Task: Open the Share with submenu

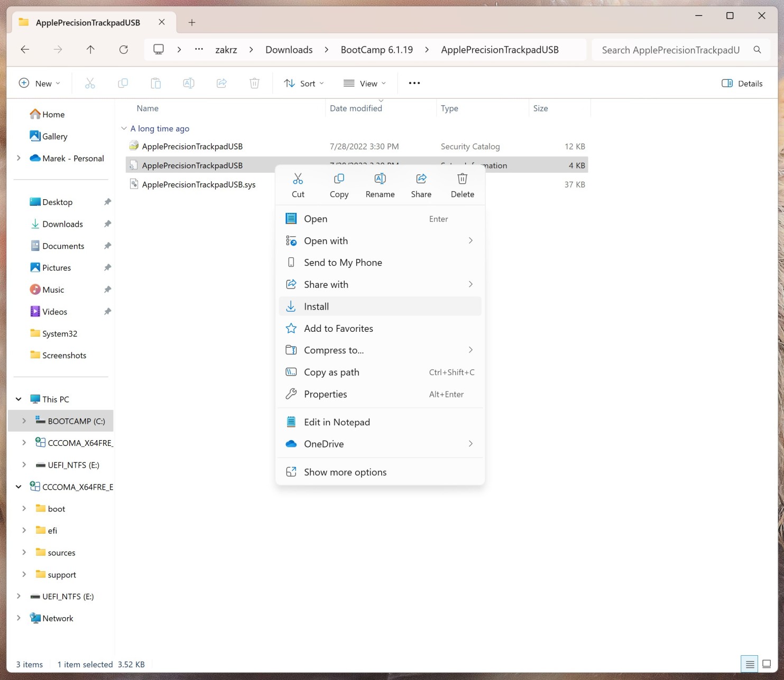Action: click(x=380, y=285)
